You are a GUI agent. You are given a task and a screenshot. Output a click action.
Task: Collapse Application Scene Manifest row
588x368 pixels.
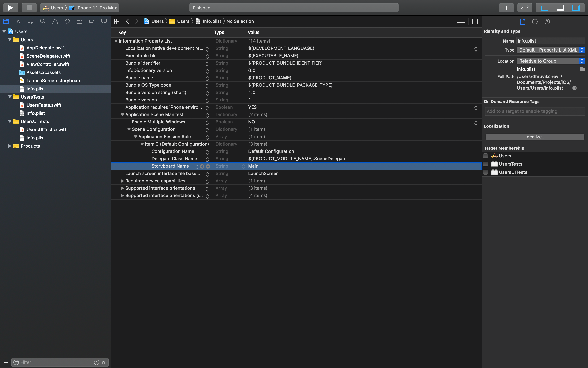(122, 115)
